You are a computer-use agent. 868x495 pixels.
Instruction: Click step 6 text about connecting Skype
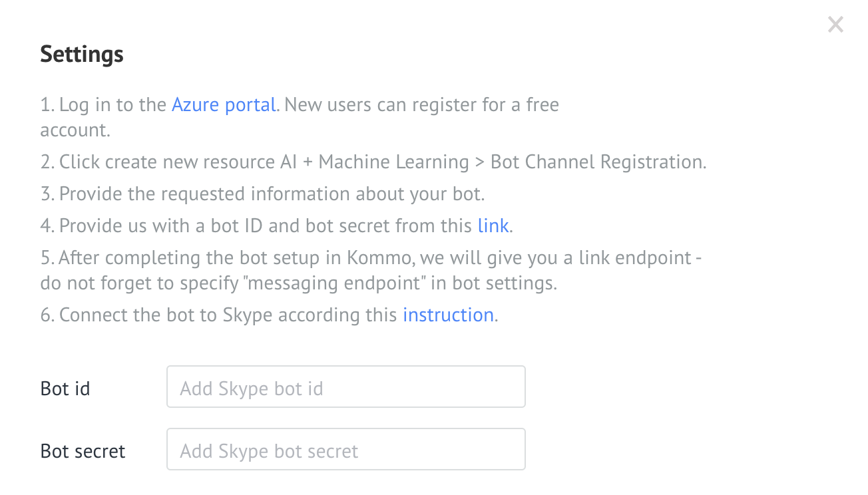tap(269, 315)
